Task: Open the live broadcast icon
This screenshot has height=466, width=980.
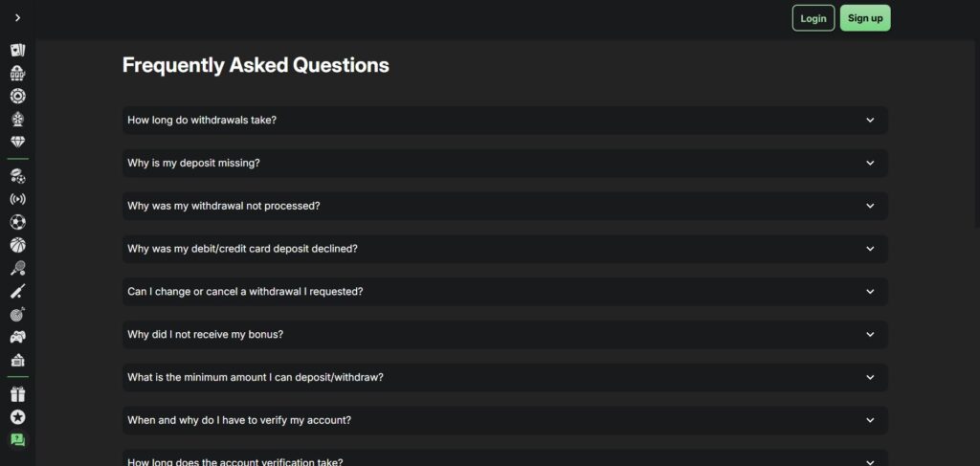Action: pyautogui.click(x=17, y=199)
